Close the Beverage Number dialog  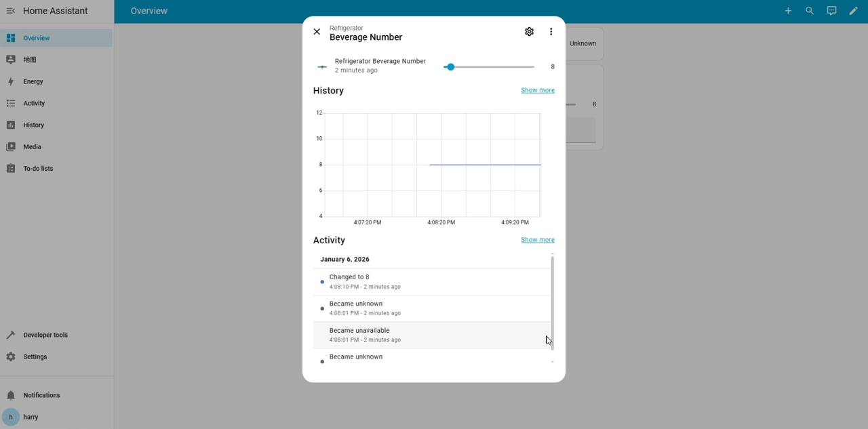point(317,32)
